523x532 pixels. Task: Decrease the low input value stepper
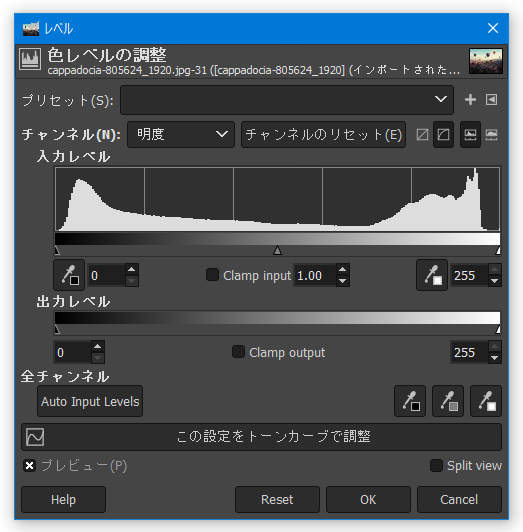click(132, 281)
